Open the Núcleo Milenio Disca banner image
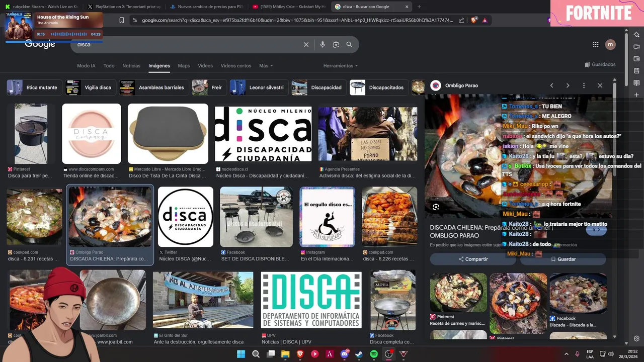Image resolution: width=644 pixels, height=362 pixels. tap(263, 134)
